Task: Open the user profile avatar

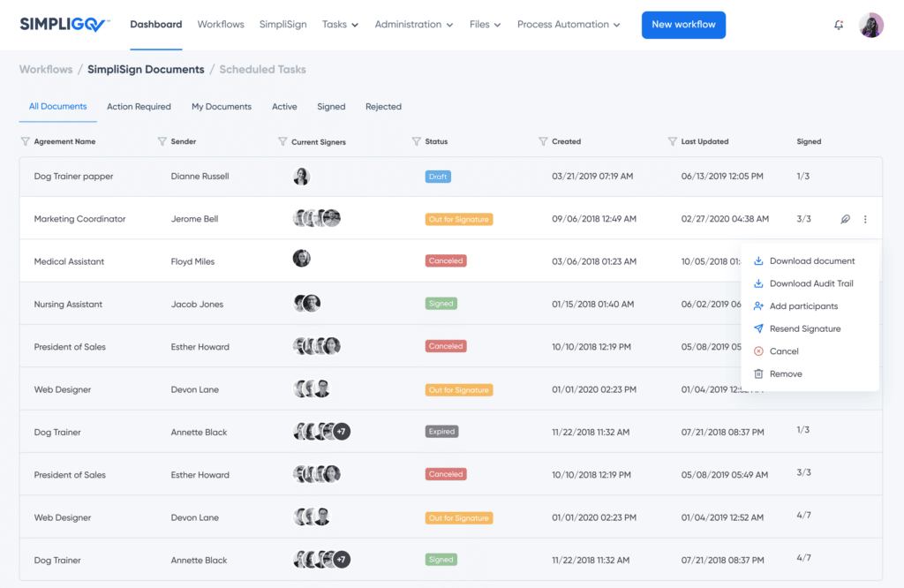Action: click(870, 25)
